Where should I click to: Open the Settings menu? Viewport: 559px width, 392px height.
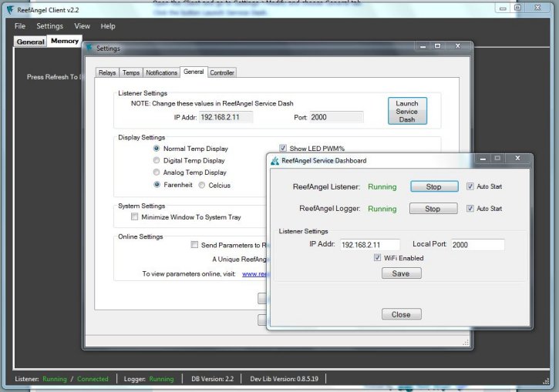pyautogui.click(x=49, y=26)
